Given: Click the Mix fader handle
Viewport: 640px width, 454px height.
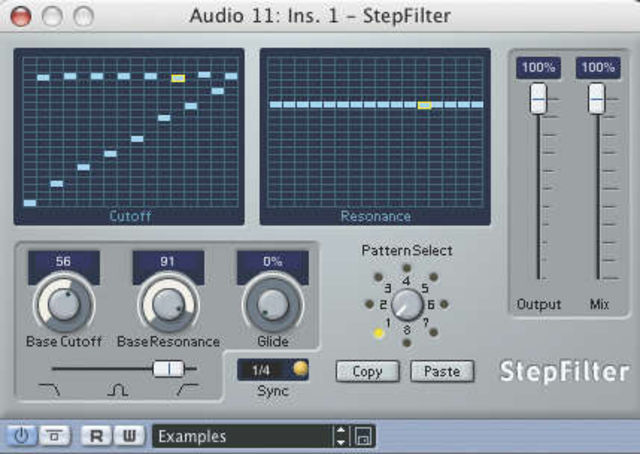Looking at the screenshot, I should coord(597,98).
